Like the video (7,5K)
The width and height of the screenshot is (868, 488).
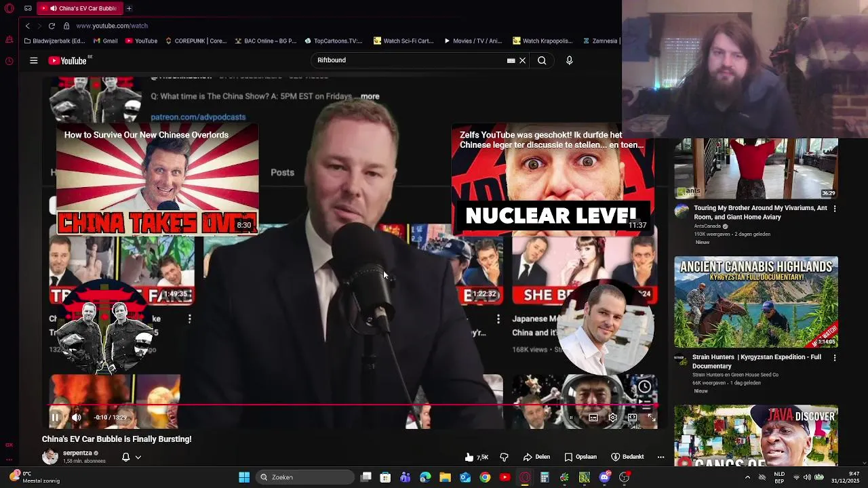(477, 457)
